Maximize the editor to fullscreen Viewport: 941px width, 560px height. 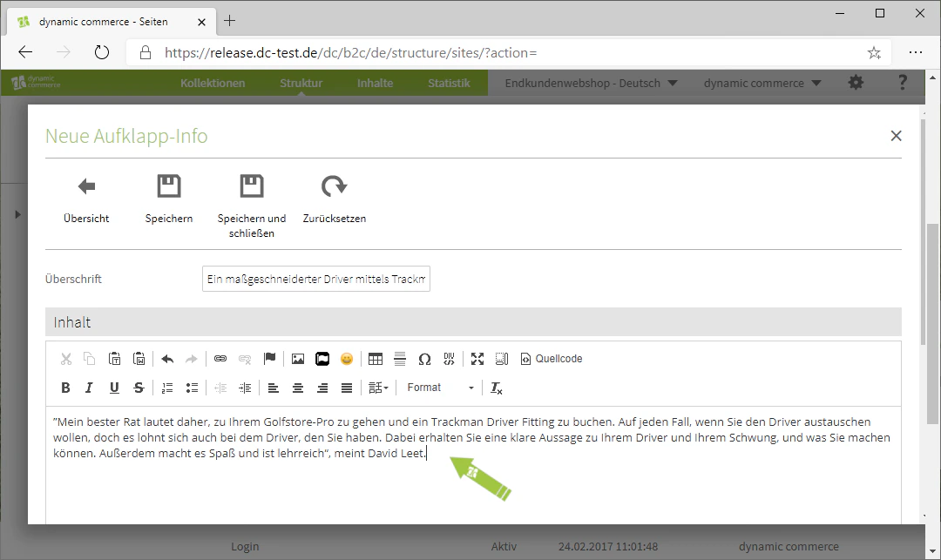click(477, 359)
